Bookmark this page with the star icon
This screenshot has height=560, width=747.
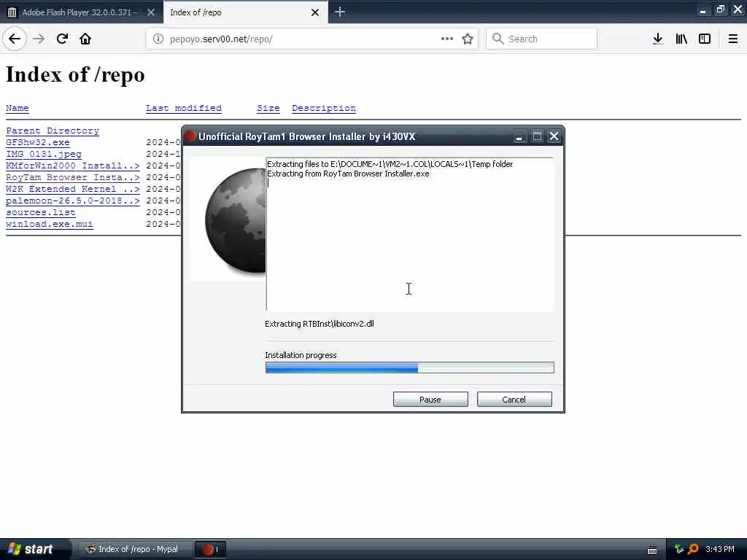[x=468, y=39]
